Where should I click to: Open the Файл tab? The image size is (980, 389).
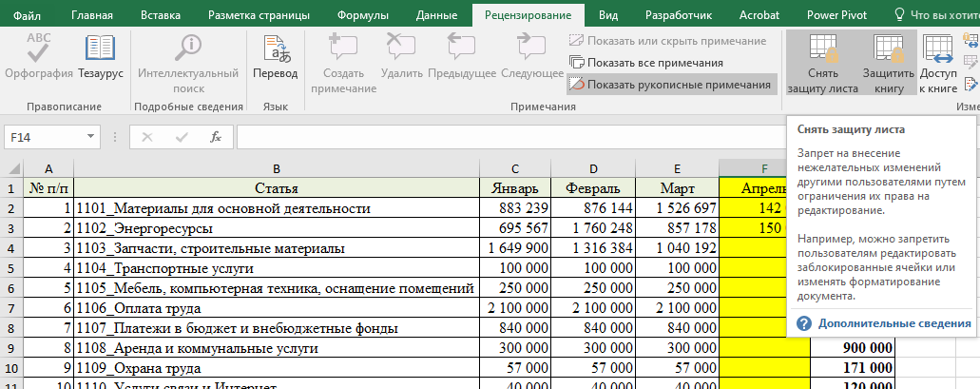[x=29, y=15]
